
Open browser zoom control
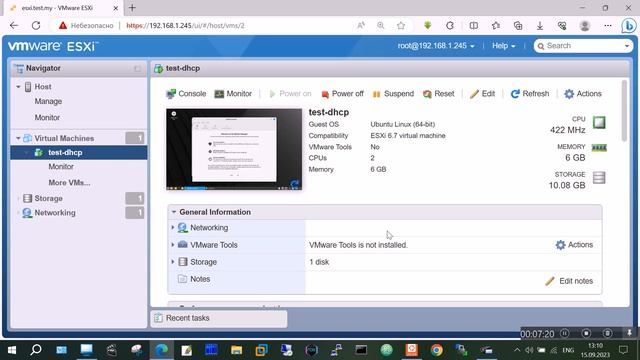click(x=381, y=25)
